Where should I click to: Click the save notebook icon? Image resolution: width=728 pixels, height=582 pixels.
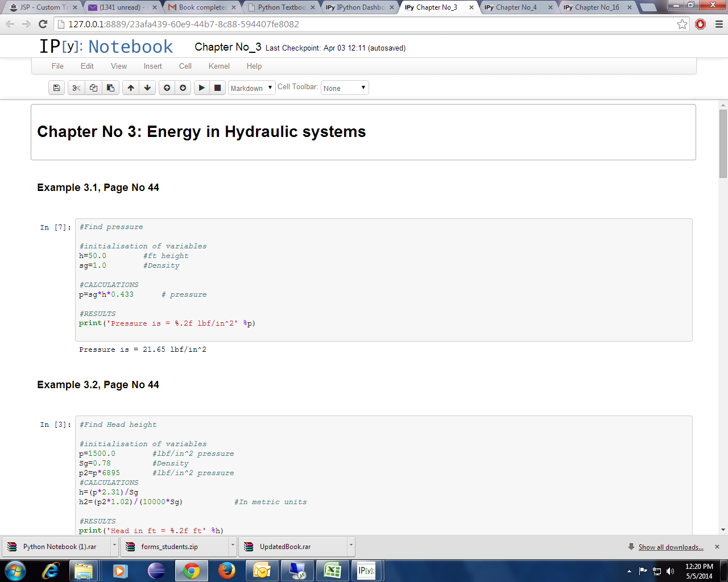[56, 88]
